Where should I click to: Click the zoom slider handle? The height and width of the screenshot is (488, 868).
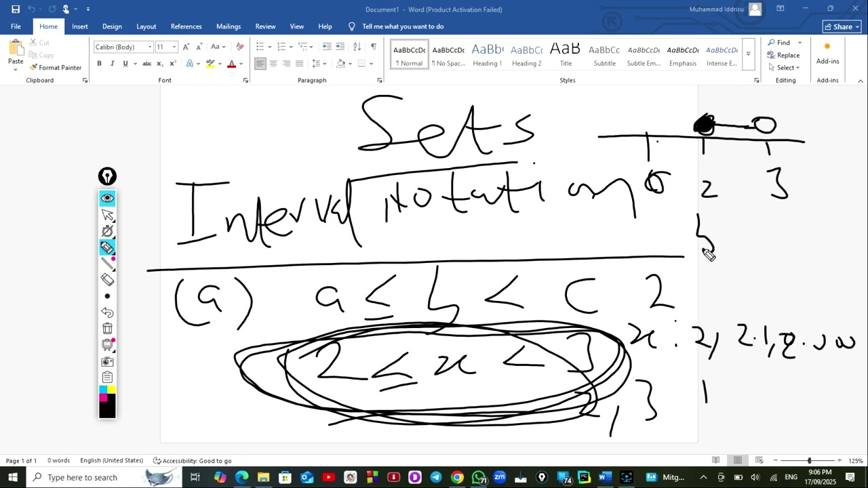click(809, 461)
